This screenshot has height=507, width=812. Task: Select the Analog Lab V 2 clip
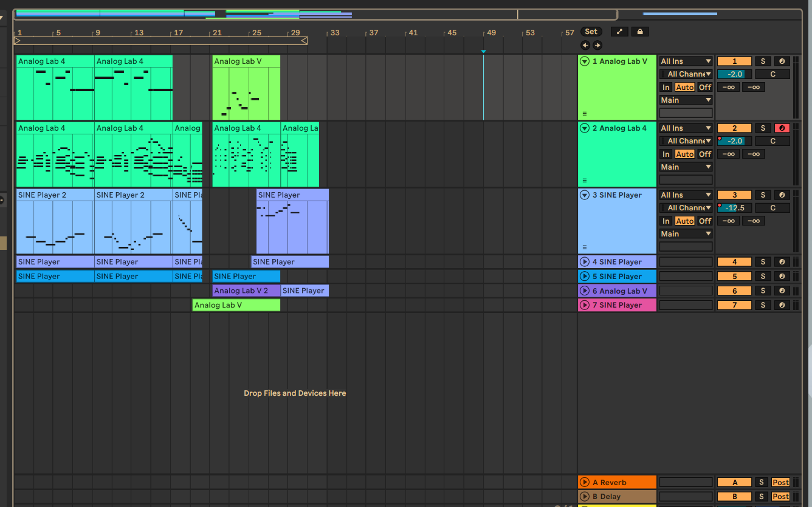pyautogui.click(x=246, y=291)
